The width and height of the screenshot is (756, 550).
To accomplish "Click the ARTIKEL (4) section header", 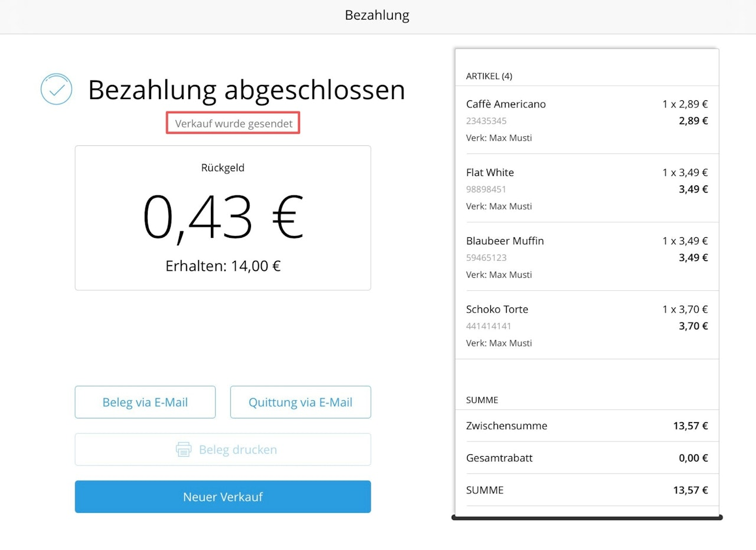I will [x=489, y=76].
